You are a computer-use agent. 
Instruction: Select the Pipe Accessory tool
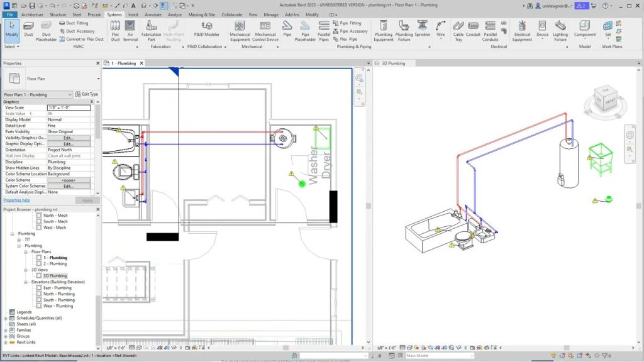pyautogui.click(x=350, y=31)
